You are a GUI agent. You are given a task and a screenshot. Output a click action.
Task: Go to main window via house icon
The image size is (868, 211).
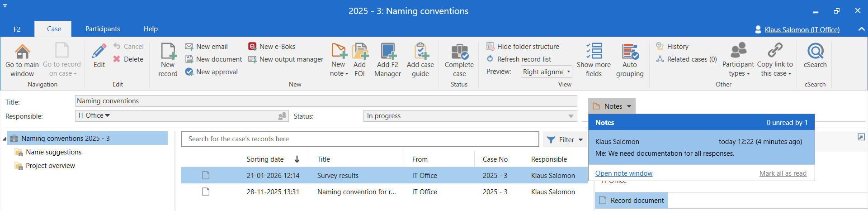tap(22, 60)
